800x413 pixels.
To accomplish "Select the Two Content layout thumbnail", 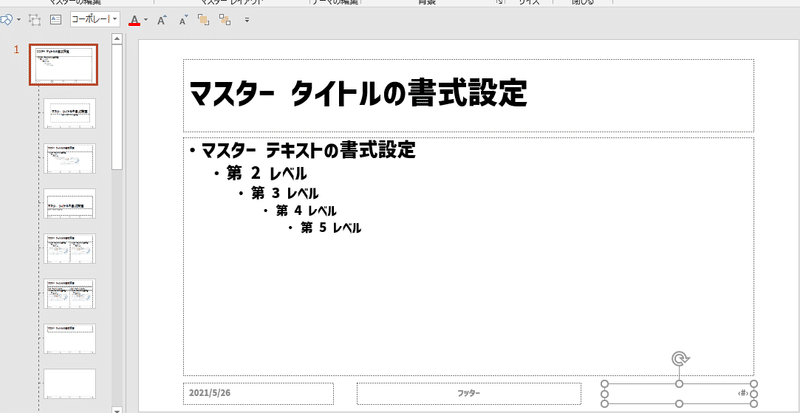I will point(69,248).
